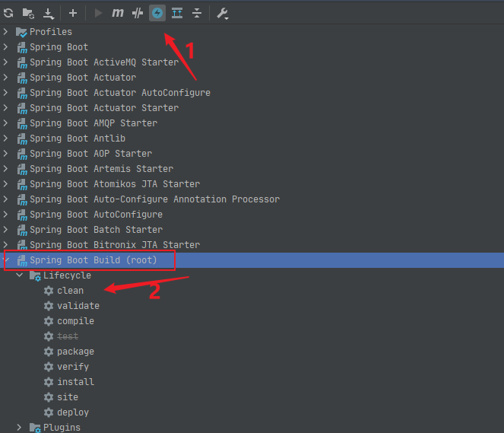Download sources and documentation icon

(49, 14)
